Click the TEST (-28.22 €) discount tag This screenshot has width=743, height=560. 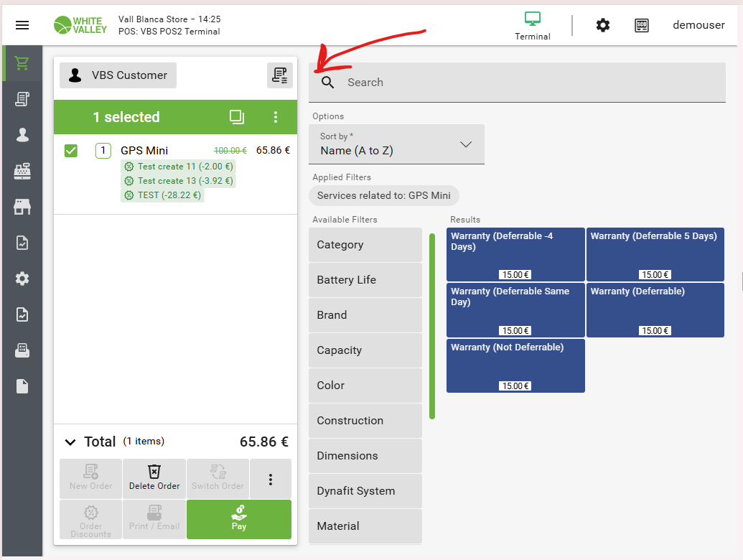pos(162,195)
